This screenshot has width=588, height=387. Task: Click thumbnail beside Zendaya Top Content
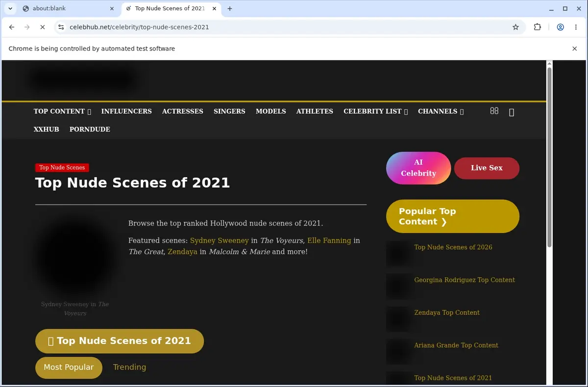[x=398, y=319]
